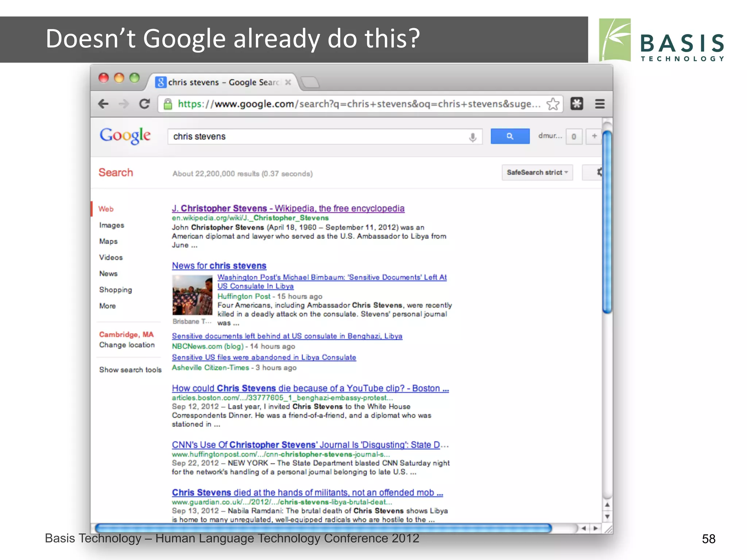Image resolution: width=747 pixels, height=560 pixels.
Task: Click Change location link
Action: pos(127,345)
